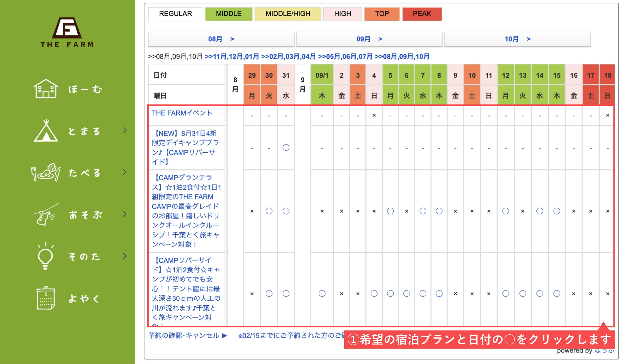Select the あそぶ zipline icon

click(46, 214)
